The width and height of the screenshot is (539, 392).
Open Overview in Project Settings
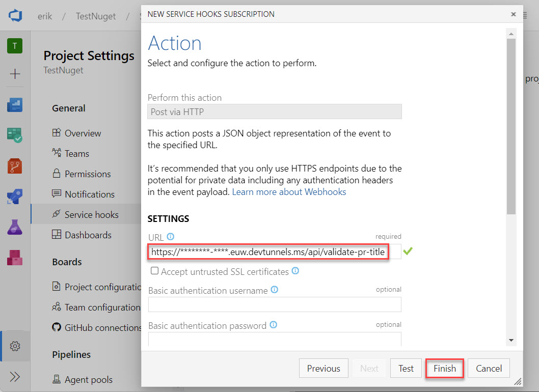click(83, 133)
